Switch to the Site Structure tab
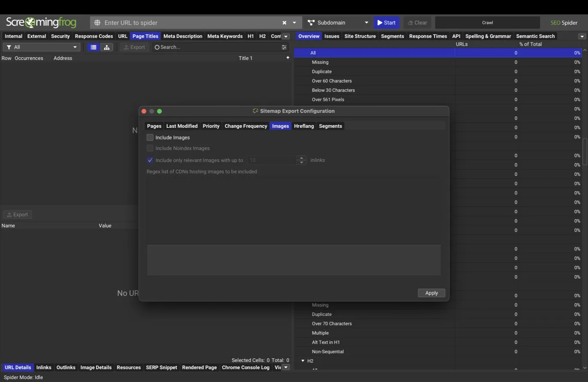The height and width of the screenshot is (382, 588). (x=360, y=36)
